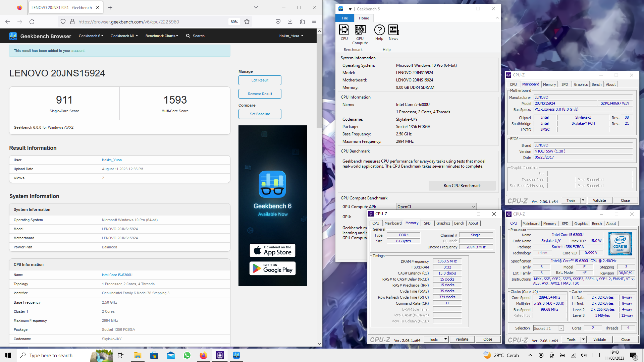Image resolution: width=644 pixels, height=362 pixels.
Task: Save page to Pocket
Action: click(x=278, y=22)
